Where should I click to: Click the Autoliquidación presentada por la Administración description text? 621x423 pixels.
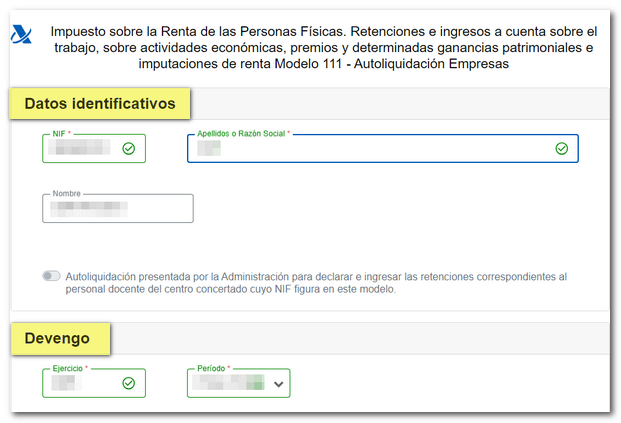[x=320, y=283]
